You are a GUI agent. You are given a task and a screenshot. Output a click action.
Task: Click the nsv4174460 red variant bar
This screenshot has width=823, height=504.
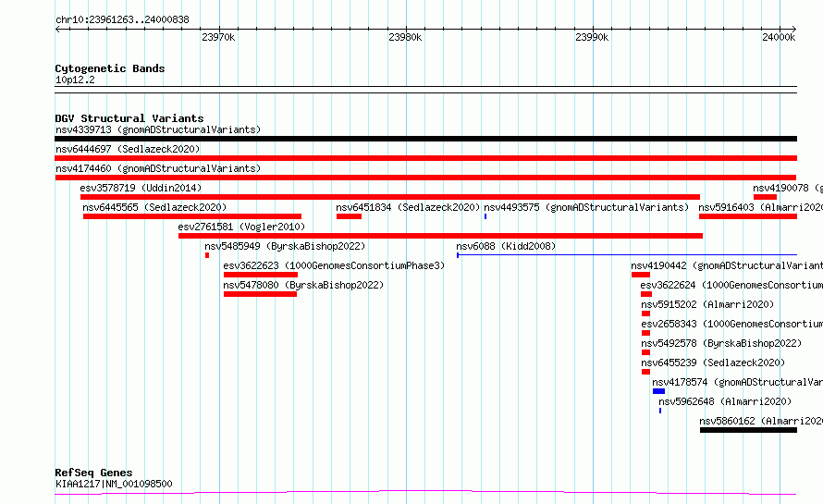point(425,178)
